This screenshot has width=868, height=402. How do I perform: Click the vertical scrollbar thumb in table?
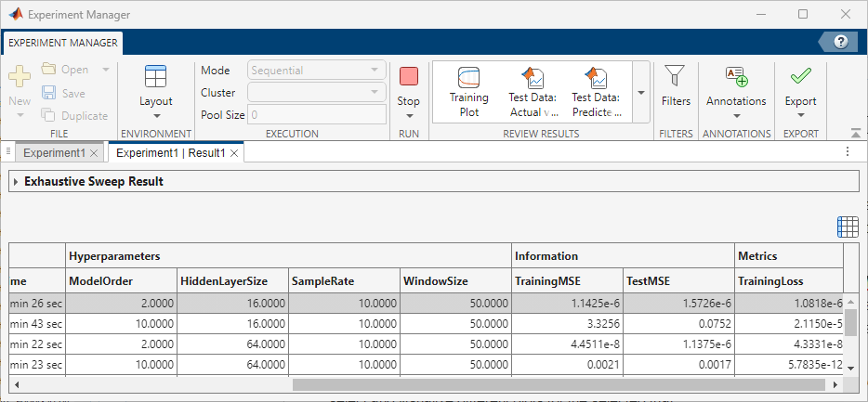click(x=851, y=322)
